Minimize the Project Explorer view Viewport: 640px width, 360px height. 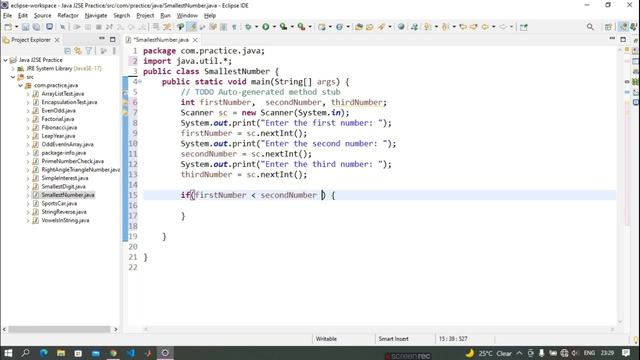click(102, 39)
